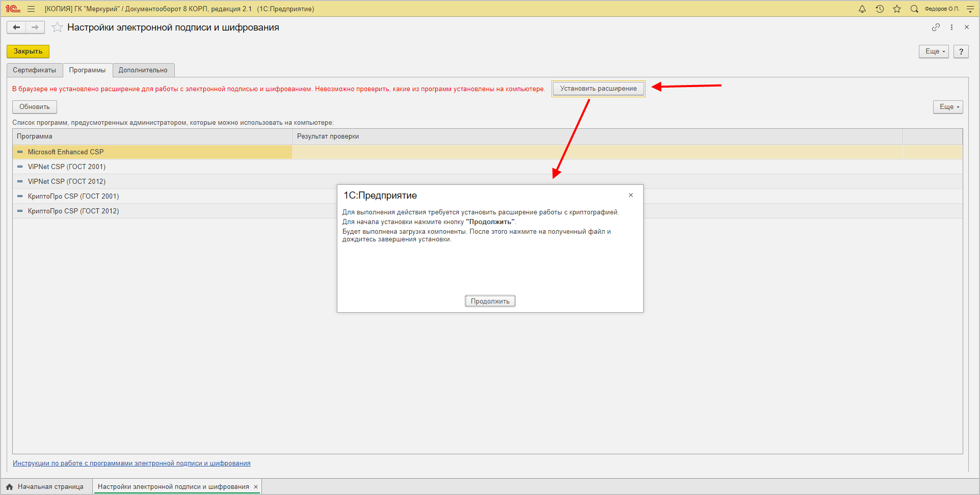
Task: Select ViPNet CSP (ГОСТ 2012) row
Action: click(488, 181)
